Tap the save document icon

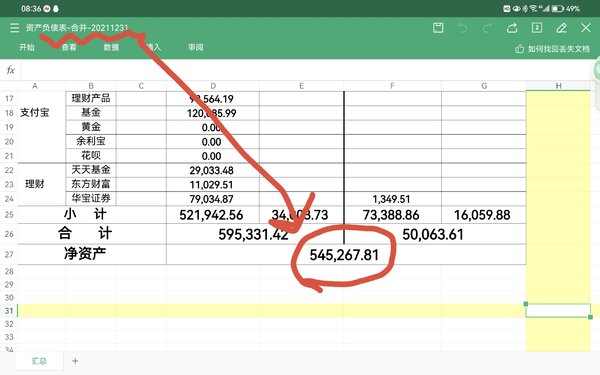coord(438,28)
